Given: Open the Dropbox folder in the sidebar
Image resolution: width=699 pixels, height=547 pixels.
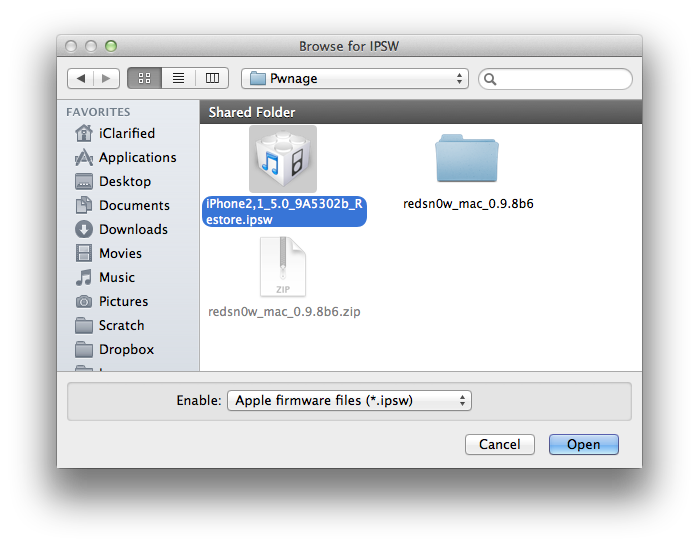Looking at the screenshot, I should [x=114, y=350].
